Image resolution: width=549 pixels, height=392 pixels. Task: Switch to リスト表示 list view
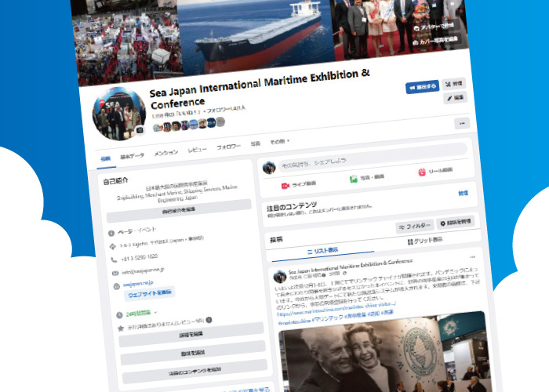(322, 251)
